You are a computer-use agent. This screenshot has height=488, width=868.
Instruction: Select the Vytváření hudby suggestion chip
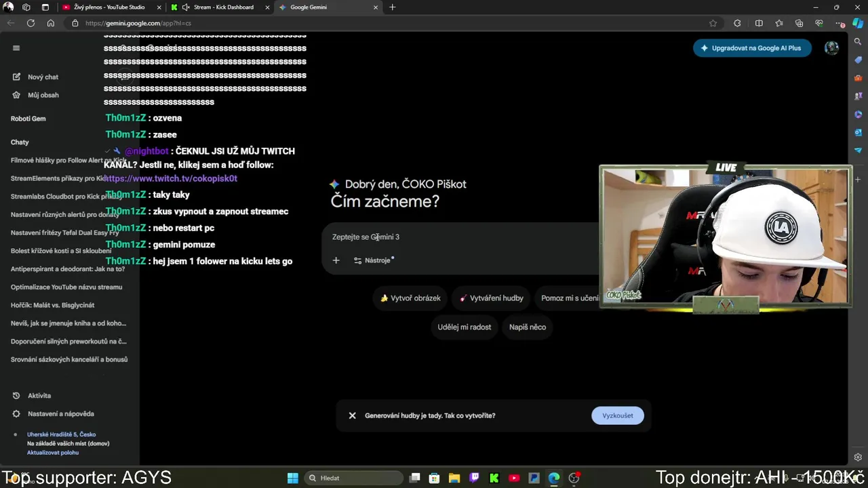click(492, 298)
